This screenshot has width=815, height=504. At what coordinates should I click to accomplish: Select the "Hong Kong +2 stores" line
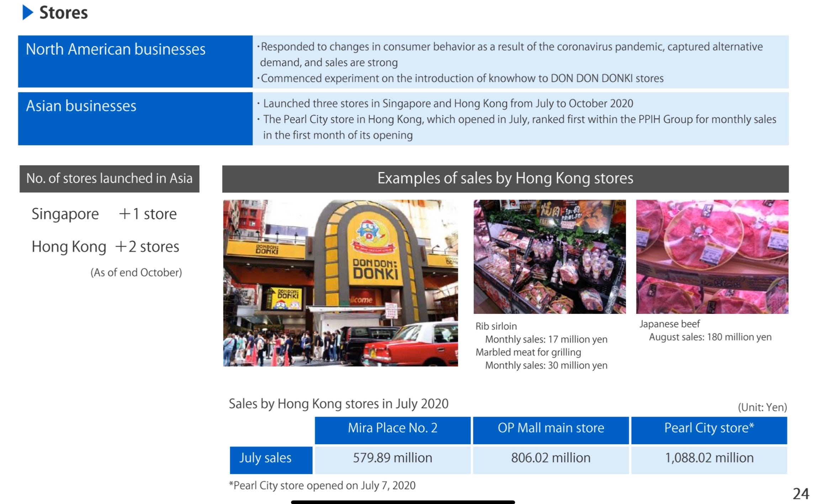105,247
